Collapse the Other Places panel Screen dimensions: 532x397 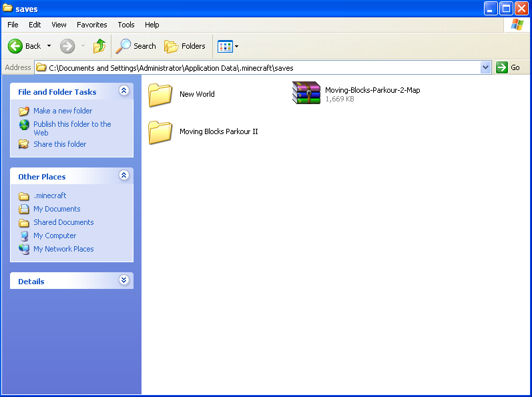[123, 175]
